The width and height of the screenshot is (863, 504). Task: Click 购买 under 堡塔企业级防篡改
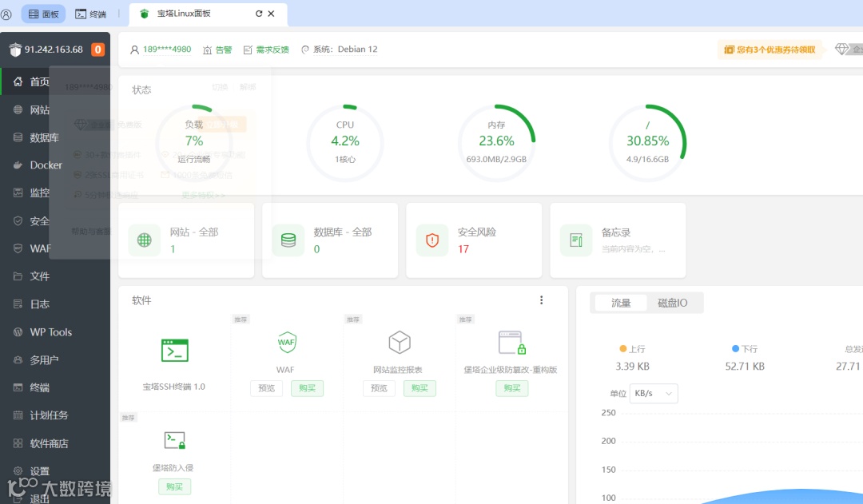point(512,388)
